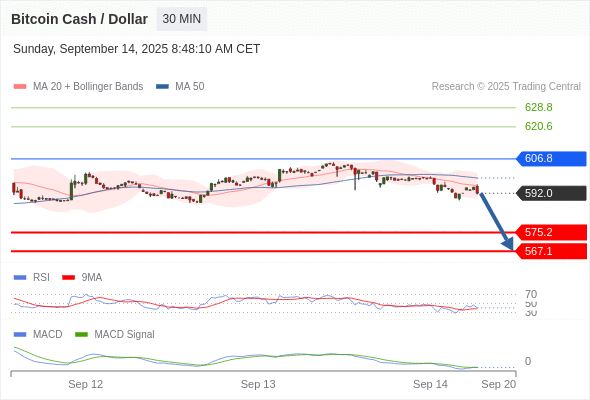The image size is (590, 400).
Task: Click the 620.6 green resistance label
Action: coord(539,126)
